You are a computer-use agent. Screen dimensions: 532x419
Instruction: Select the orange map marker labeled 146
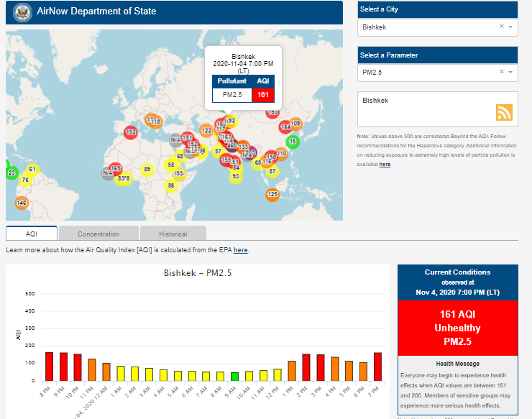(22, 203)
